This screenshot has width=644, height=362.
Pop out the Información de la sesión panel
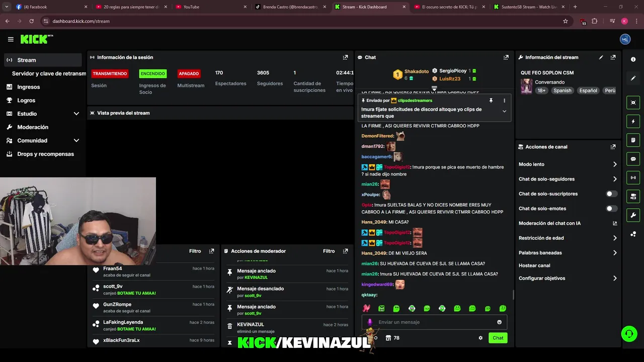pos(345,57)
